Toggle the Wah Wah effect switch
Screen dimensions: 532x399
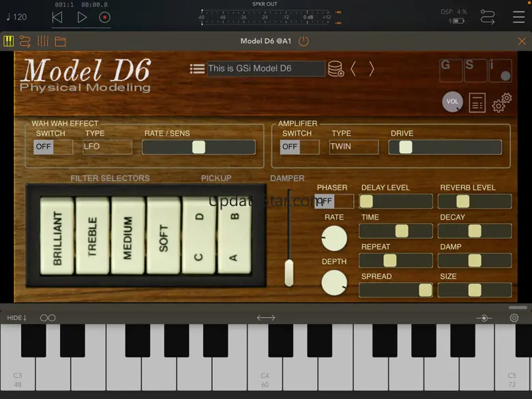[x=53, y=147]
